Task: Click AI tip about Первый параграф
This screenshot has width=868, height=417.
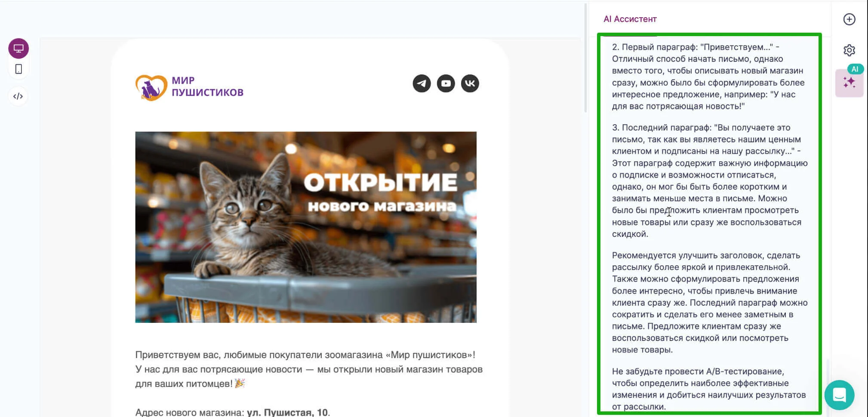Action: [708, 77]
